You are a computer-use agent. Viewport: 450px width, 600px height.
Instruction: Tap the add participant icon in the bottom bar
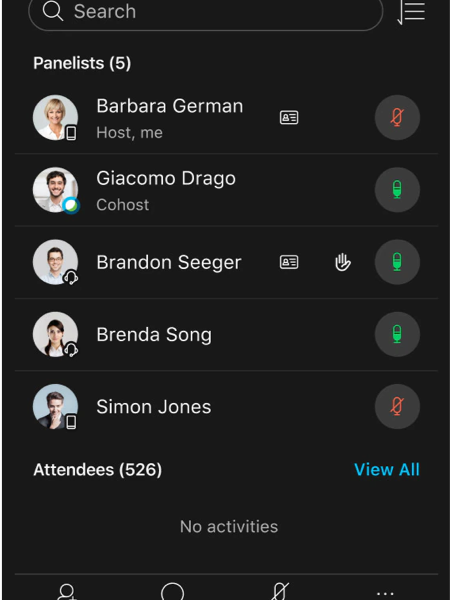(x=67, y=591)
